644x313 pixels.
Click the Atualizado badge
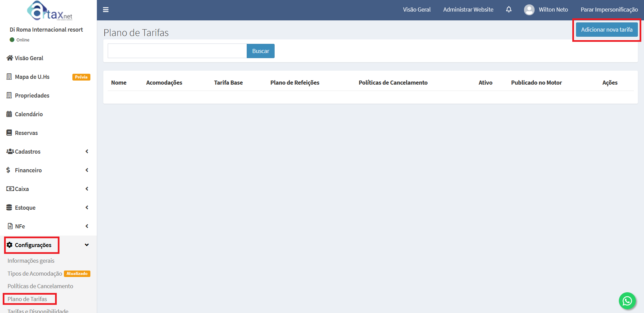pyautogui.click(x=77, y=274)
